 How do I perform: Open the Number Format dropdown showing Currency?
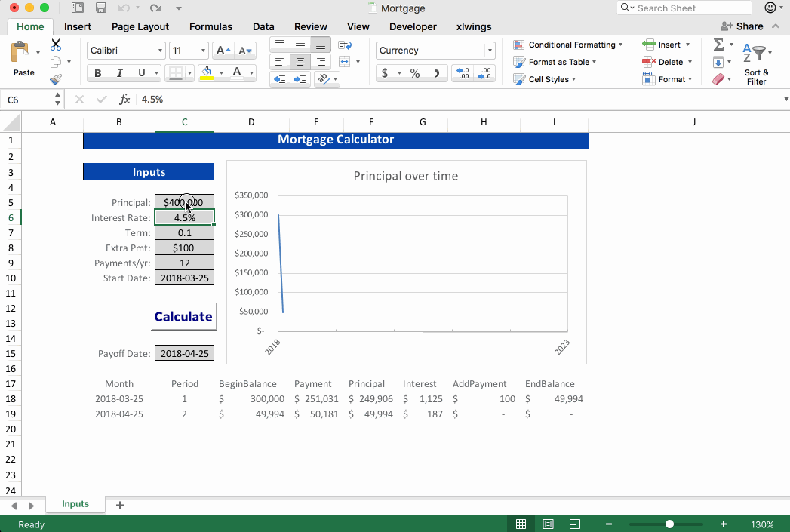click(435, 51)
